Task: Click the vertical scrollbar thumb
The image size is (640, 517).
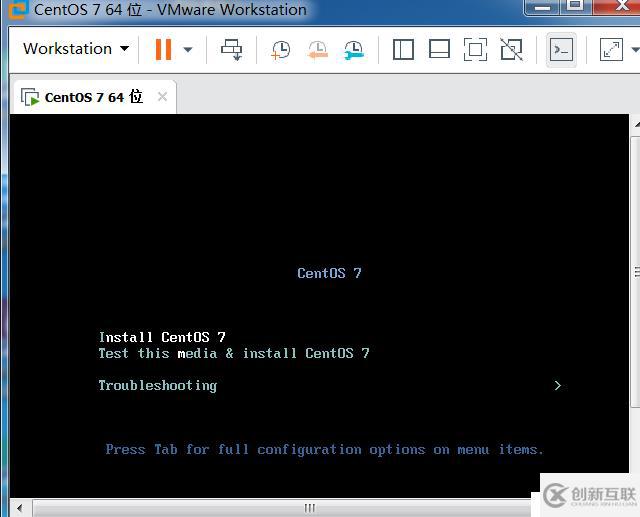Action: click(x=636, y=272)
